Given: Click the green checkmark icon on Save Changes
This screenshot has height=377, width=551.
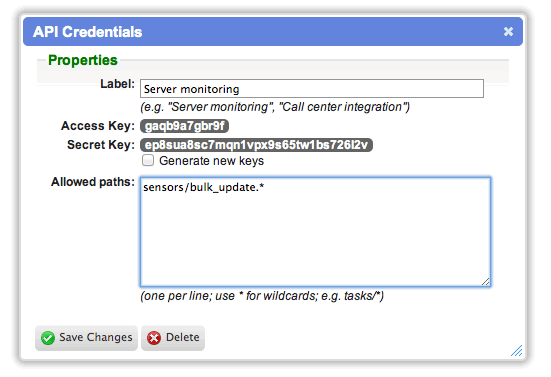Looking at the screenshot, I should [48, 338].
